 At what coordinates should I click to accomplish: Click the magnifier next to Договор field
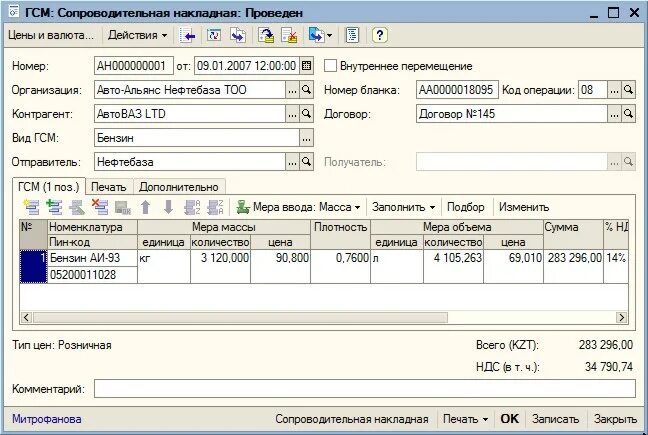pos(628,114)
